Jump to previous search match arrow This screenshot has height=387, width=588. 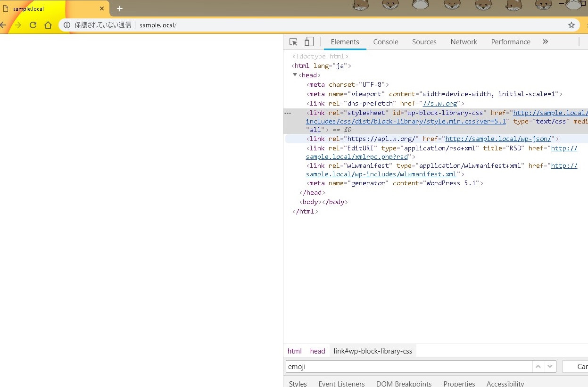point(538,366)
